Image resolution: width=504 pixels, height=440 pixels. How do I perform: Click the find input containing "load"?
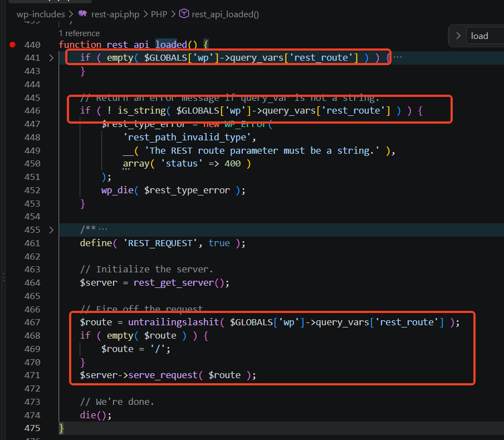click(x=486, y=36)
